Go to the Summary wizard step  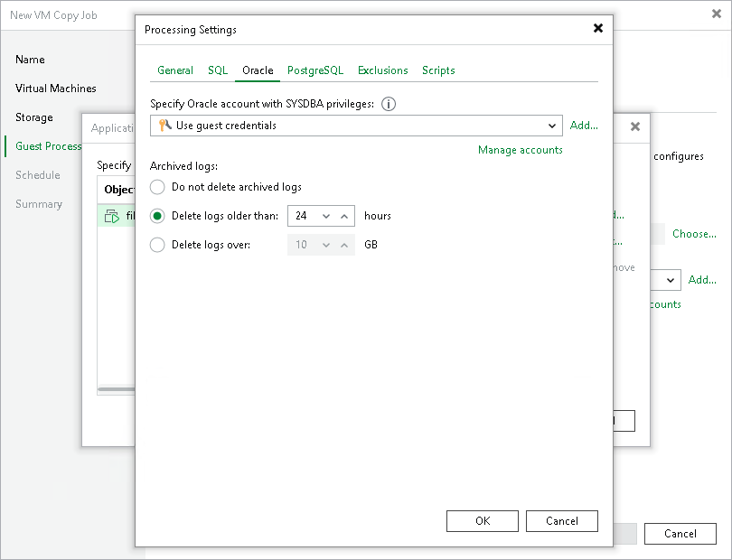39,204
